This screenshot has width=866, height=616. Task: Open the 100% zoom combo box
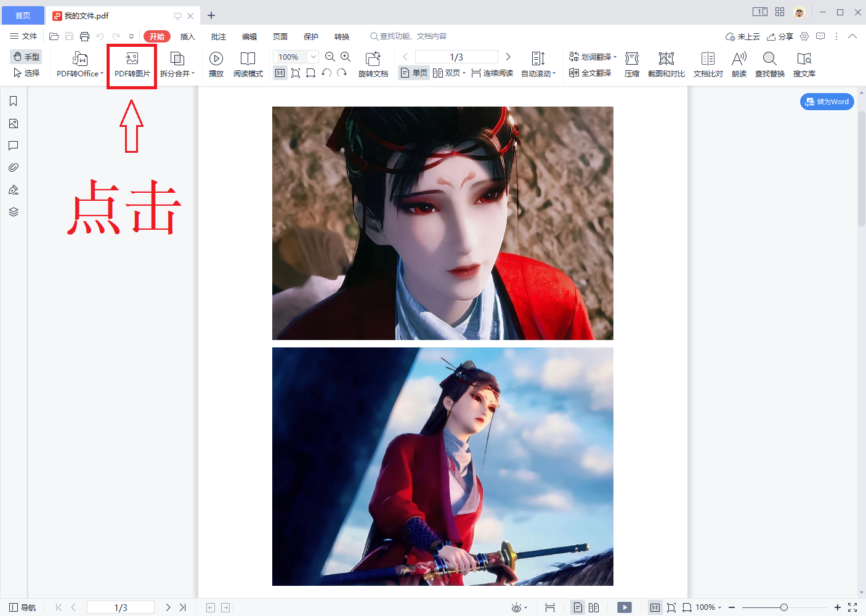[296, 57]
